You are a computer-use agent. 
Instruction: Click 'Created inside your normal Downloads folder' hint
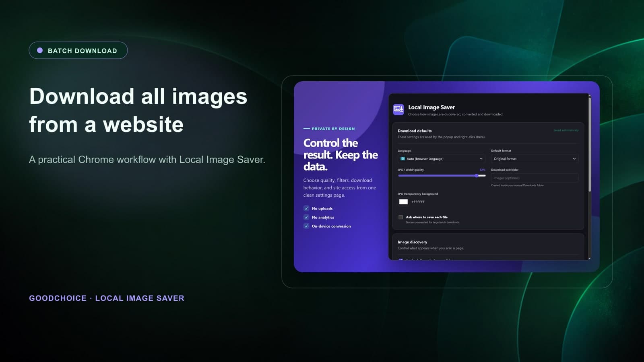point(518,185)
